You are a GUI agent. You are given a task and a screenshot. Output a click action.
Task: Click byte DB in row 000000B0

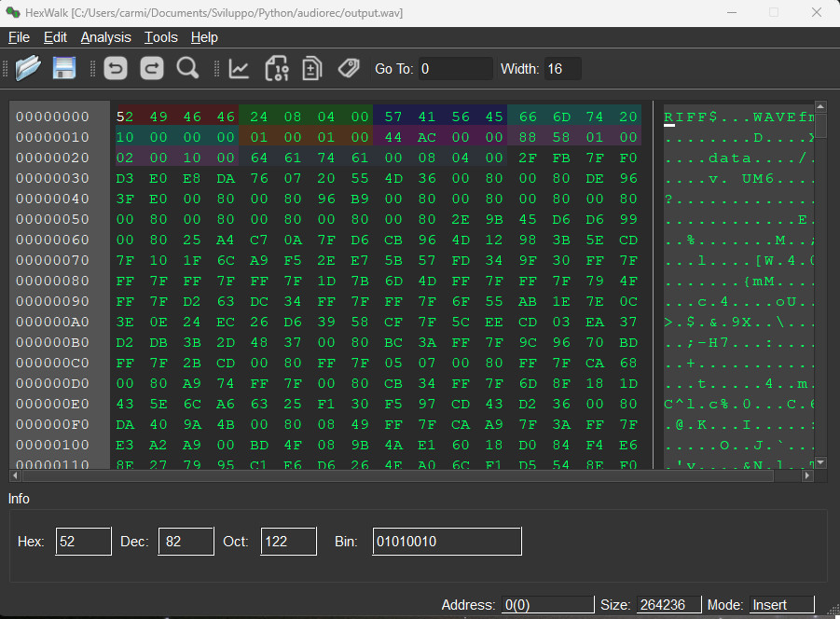[158, 343]
